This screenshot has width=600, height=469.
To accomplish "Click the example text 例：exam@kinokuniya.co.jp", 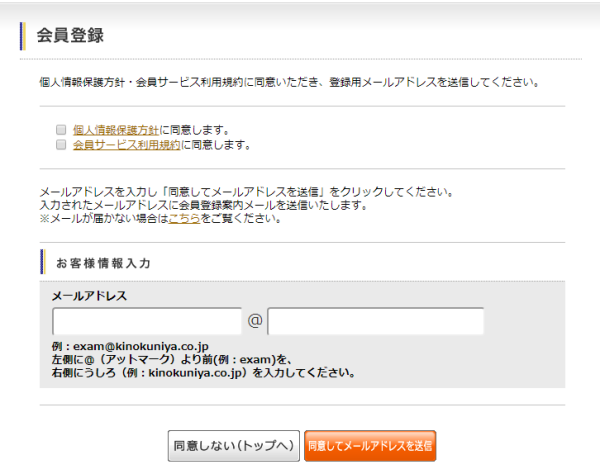I will (x=130, y=346).
